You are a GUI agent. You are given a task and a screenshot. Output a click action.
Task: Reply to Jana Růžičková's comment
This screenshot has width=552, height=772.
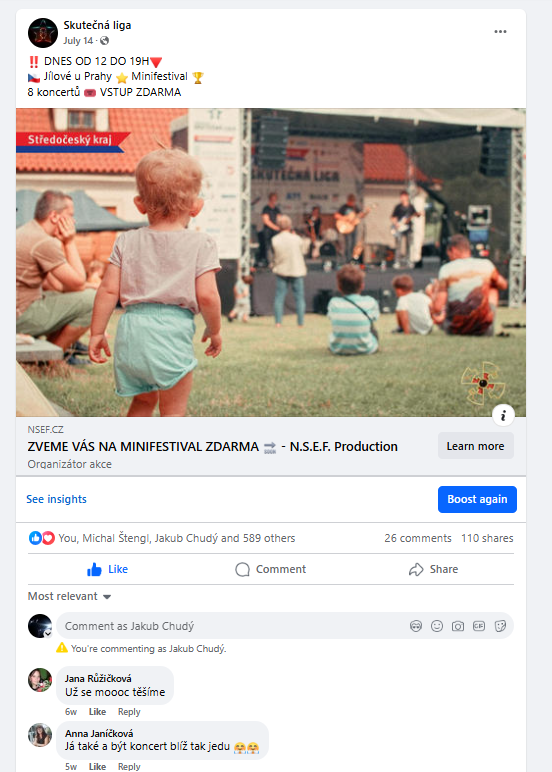click(x=129, y=712)
